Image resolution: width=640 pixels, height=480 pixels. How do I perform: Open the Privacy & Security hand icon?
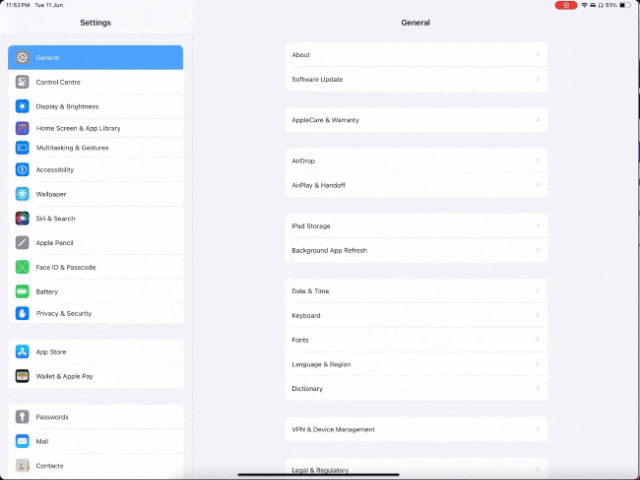(x=22, y=313)
